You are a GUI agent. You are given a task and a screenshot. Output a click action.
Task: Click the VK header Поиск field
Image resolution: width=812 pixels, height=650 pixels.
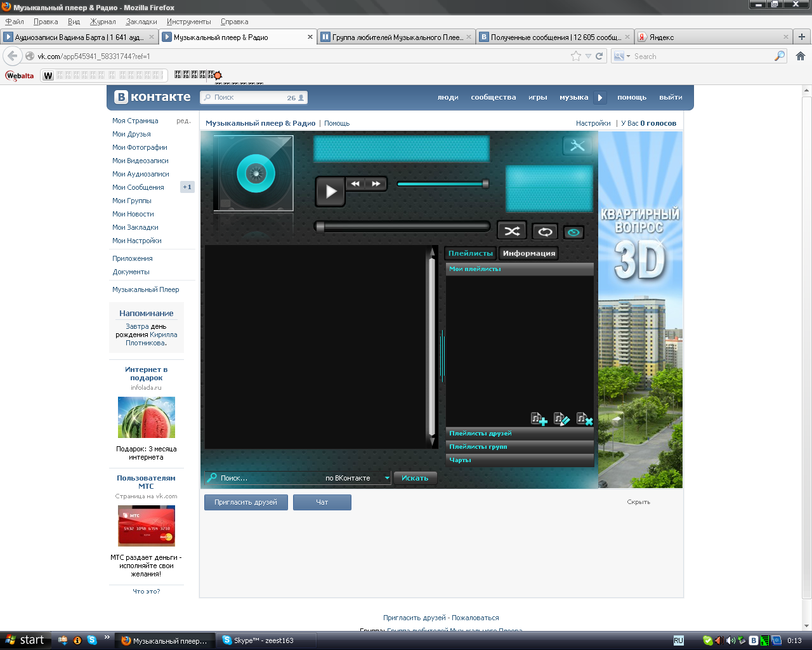point(254,98)
